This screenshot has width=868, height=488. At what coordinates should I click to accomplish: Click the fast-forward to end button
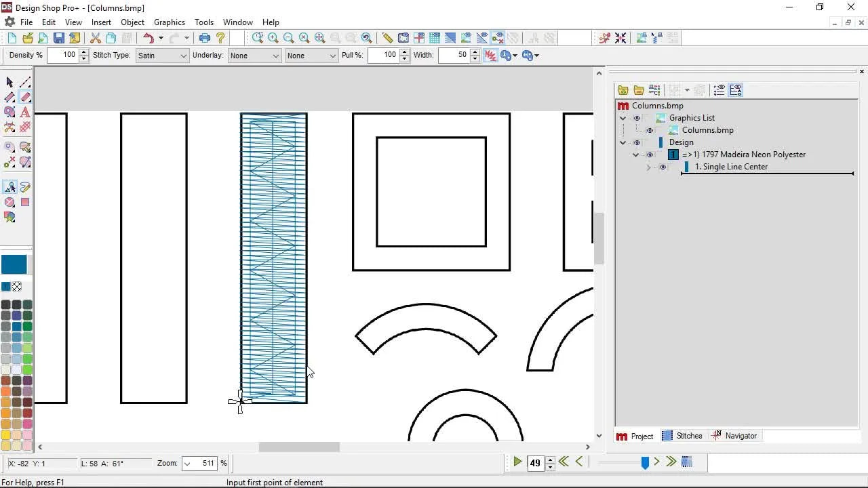point(671,462)
